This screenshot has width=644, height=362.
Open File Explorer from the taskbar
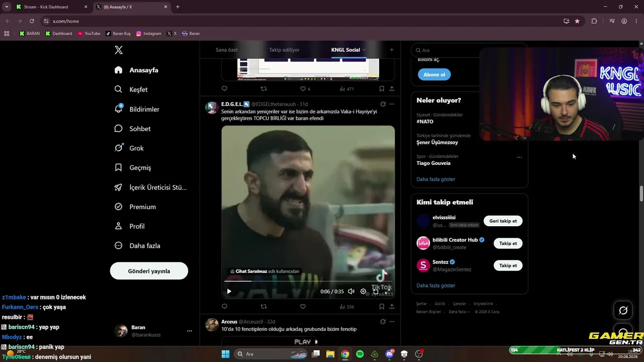(x=330, y=354)
